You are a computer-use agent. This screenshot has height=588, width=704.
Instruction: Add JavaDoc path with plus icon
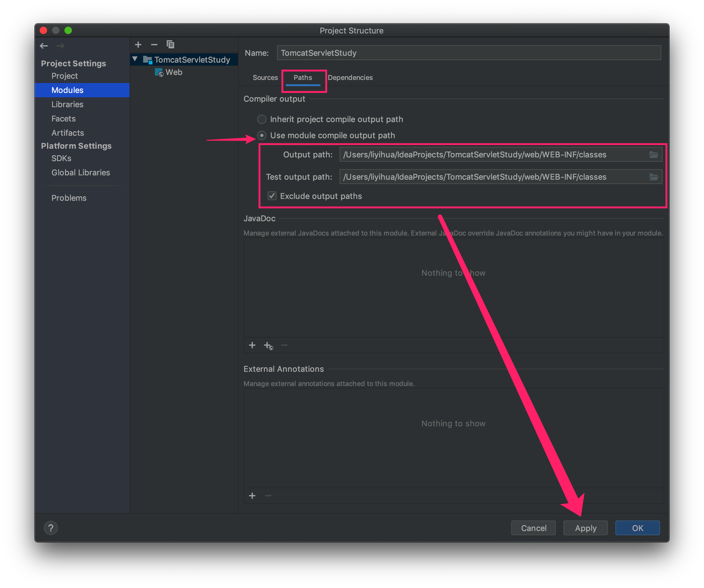(x=252, y=345)
